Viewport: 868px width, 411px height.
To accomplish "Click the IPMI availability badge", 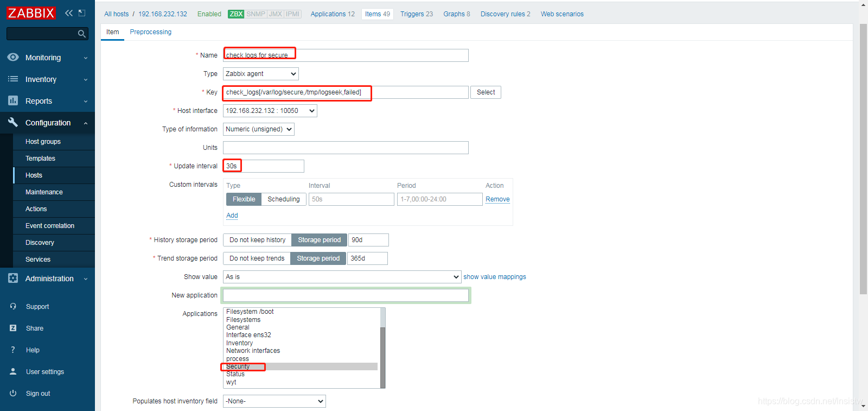I will point(293,14).
